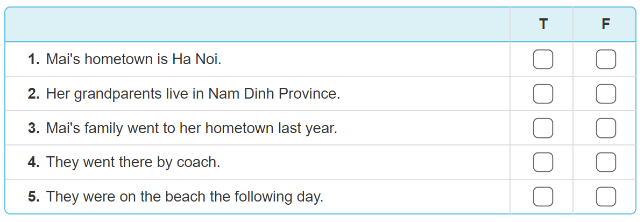Mark statement 1 about Ha Noi as True
The width and height of the screenshot is (644, 222).
(543, 59)
